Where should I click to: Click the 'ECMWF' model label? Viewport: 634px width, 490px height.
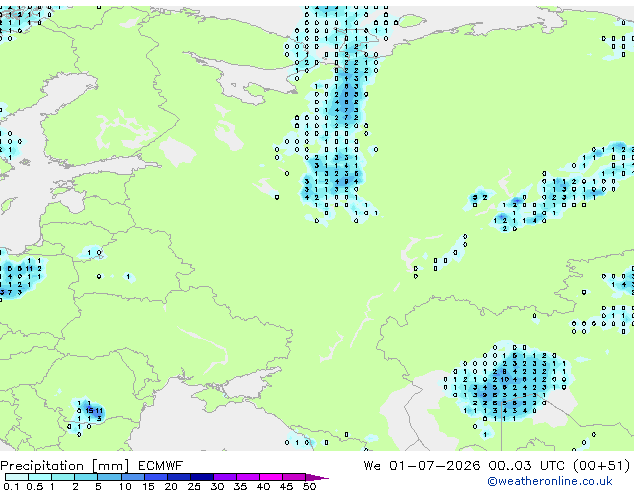161,466
